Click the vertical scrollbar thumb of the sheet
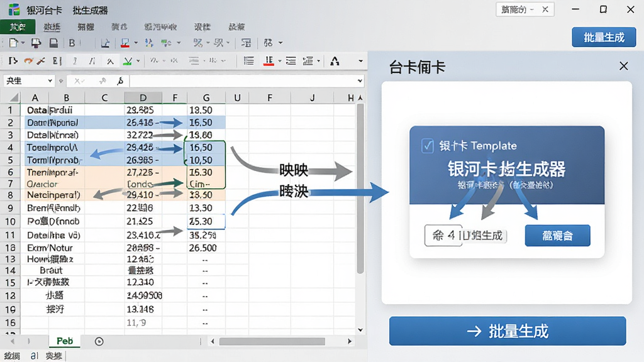644x362 pixels. (x=360, y=189)
